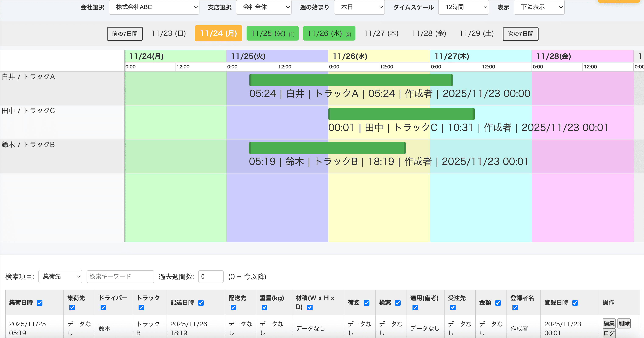Image resolution: width=644 pixels, height=338 pixels.
Task: Open the 支店選択 branch dropdown
Action: (264, 7)
